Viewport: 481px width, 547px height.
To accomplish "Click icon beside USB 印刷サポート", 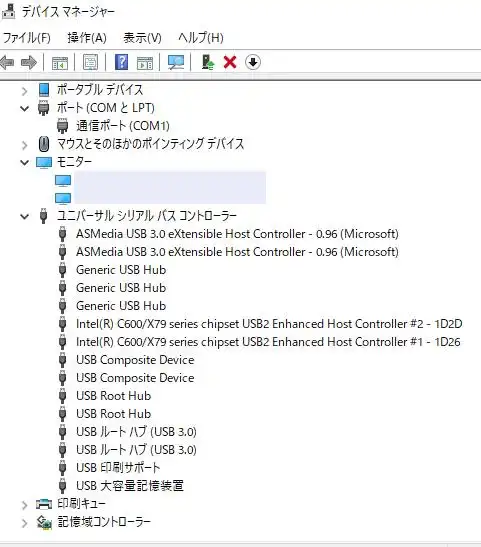I will tap(62, 467).
